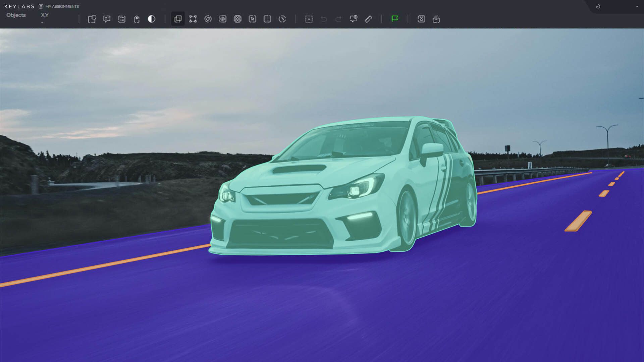Toggle the eye visibility tool icon
The height and width of the screenshot is (362, 644).
tap(223, 19)
